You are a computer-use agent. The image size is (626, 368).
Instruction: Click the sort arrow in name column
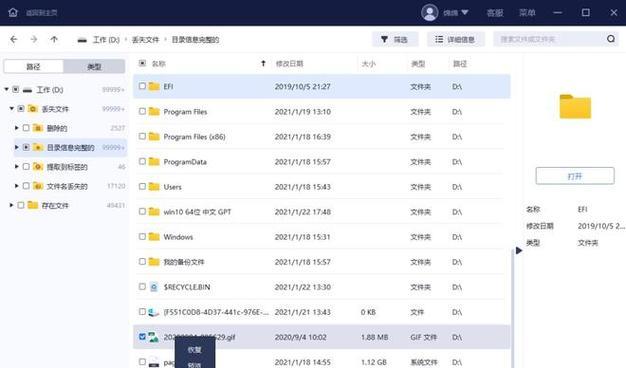pos(263,63)
